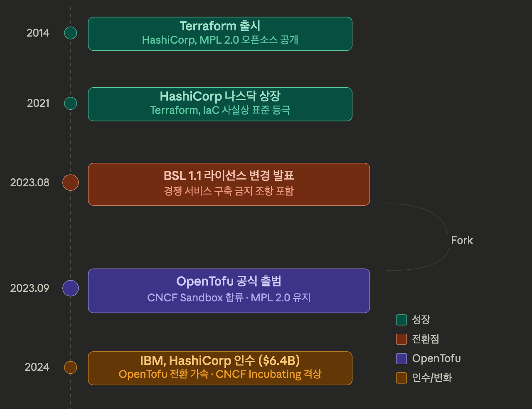The height and width of the screenshot is (409, 532).
Task: Click the 'HashiCorp 나스닥 상장' title
Action: click(x=220, y=96)
